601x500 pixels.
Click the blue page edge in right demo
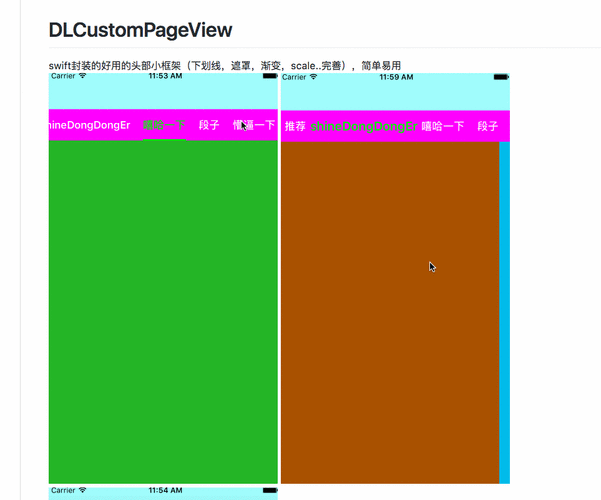[x=504, y=312]
